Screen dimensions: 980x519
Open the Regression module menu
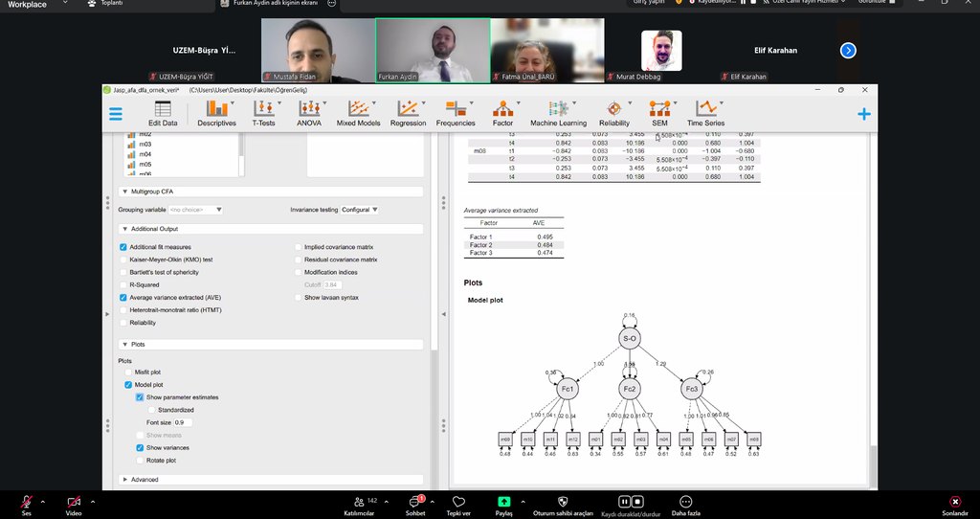tap(408, 113)
